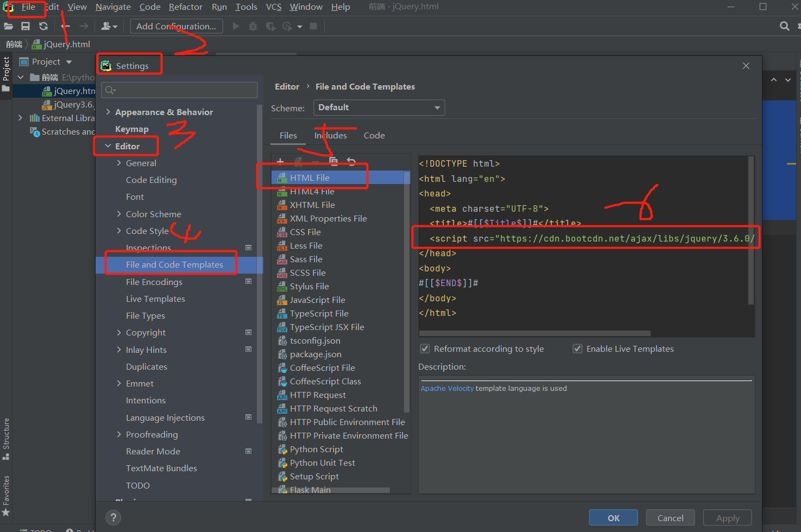
Task: Click the Stop square icon
Action: tap(313, 26)
